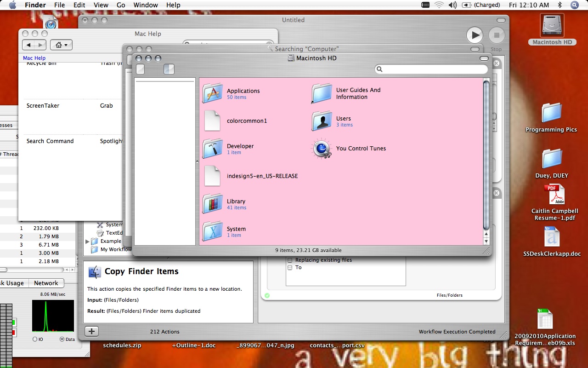Open the Apple menu

click(12, 5)
